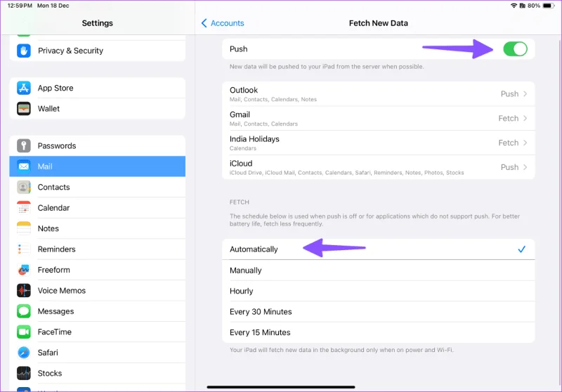562x392 pixels.
Task: Go back to Accounts
Action: [223, 23]
